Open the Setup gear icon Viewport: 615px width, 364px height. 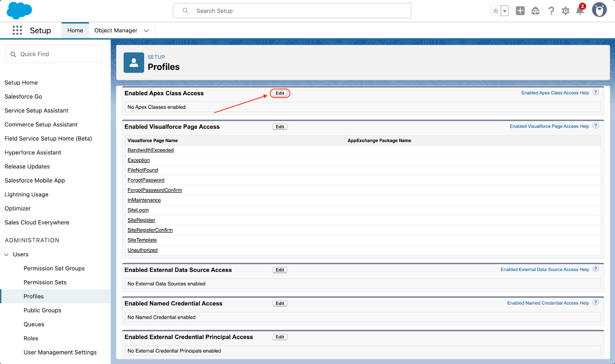pos(565,11)
